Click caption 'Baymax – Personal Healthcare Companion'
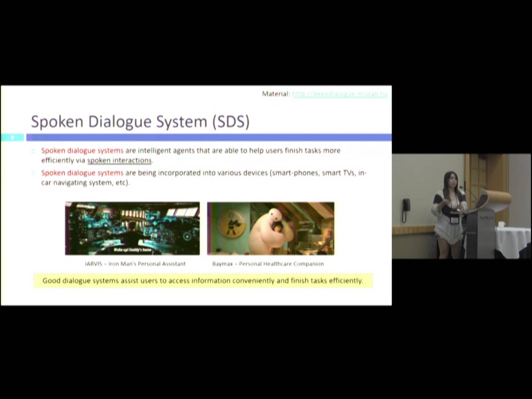The height and width of the screenshot is (399, 532). tap(268, 264)
